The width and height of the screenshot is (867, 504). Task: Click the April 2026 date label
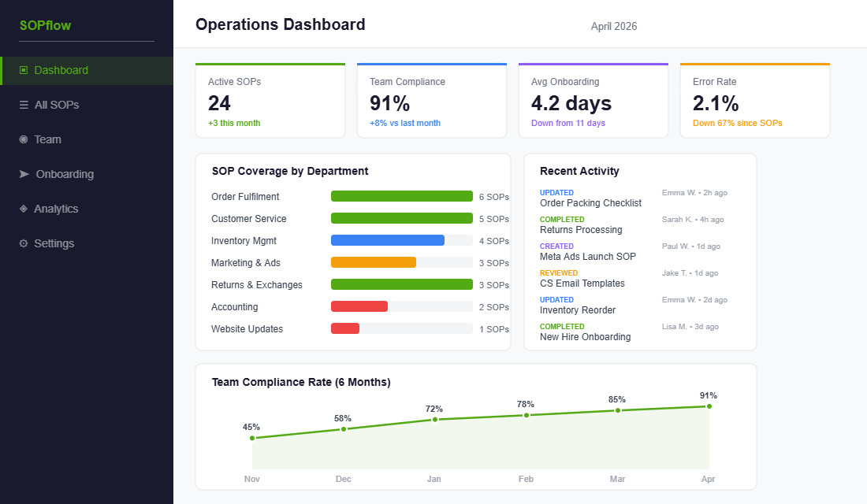pos(614,26)
